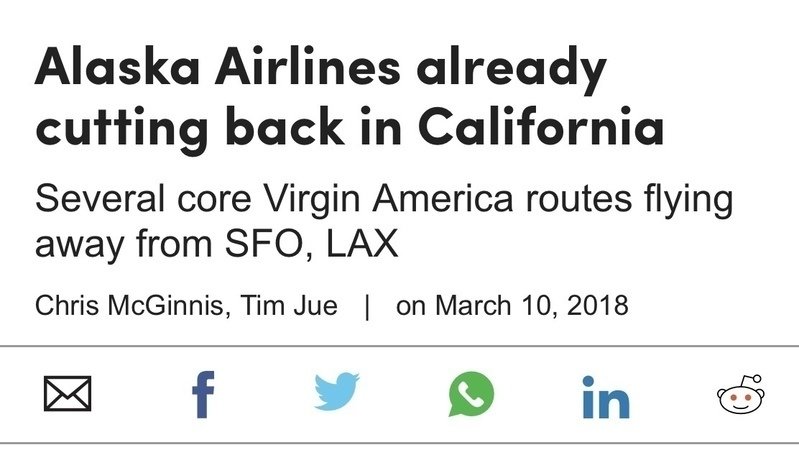Screen dimensions: 799x450
Task: Open author Tim Jue's profile
Action: click(289, 306)
